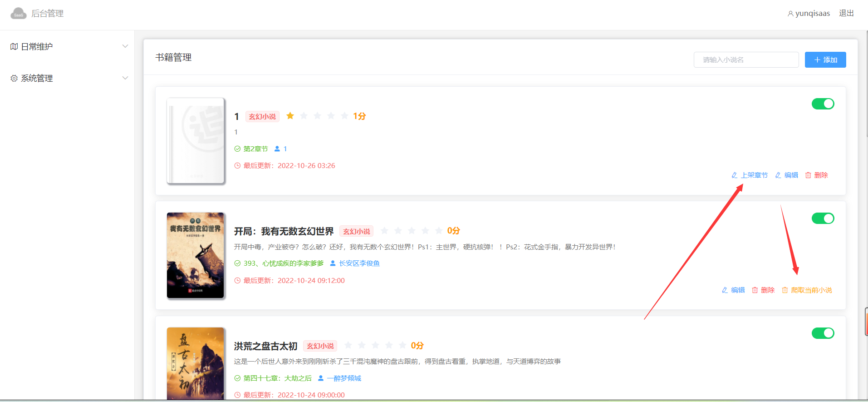This screenshot has height=402, width=868.
Task: Click the green check icon beside 第2章节
Action: coord(237,149)
